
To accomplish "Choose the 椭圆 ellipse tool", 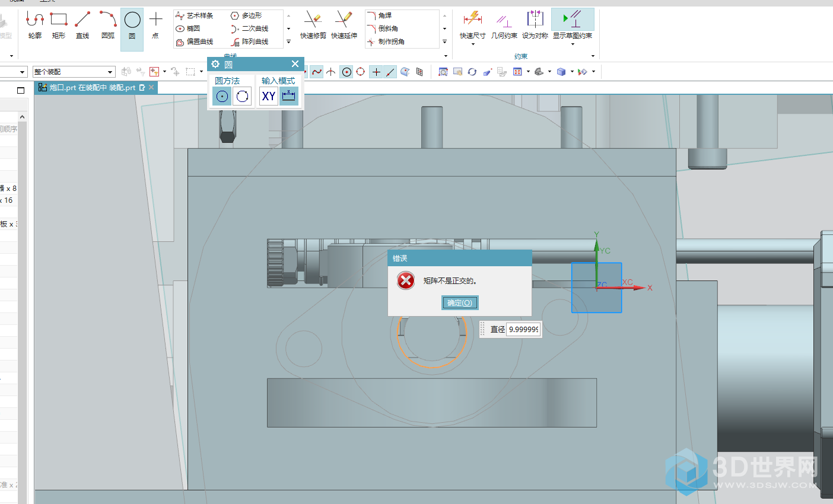I will click(x=188, y=28).
